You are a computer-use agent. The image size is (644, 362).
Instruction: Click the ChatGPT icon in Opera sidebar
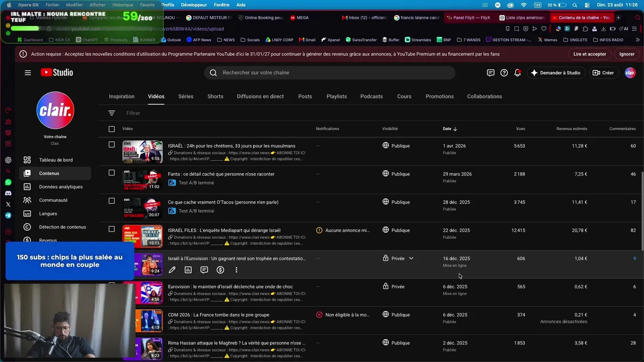click(x=8, y=160)
